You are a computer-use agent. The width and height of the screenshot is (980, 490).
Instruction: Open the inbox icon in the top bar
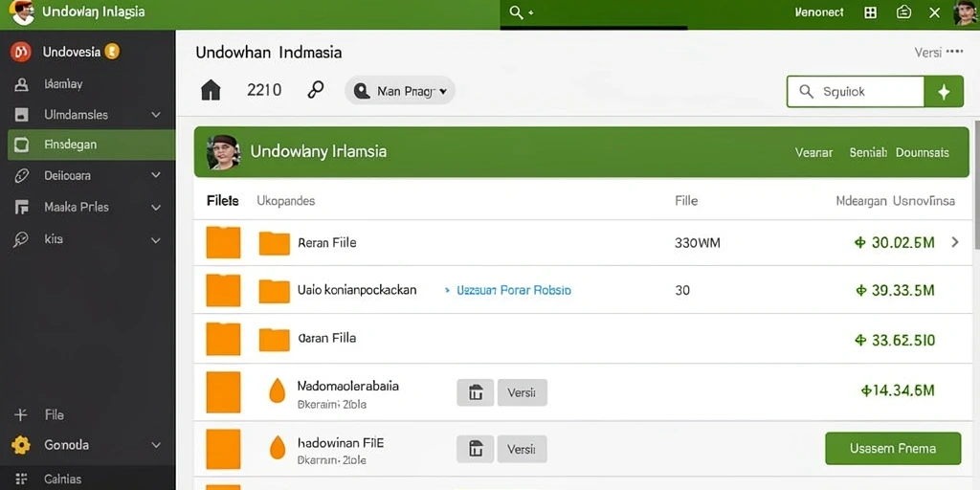point(903,11)
